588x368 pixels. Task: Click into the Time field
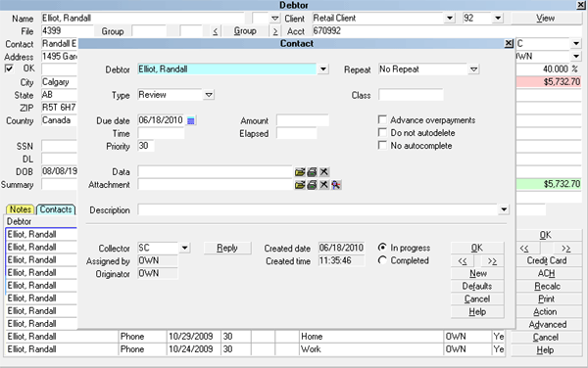[162, 133]
